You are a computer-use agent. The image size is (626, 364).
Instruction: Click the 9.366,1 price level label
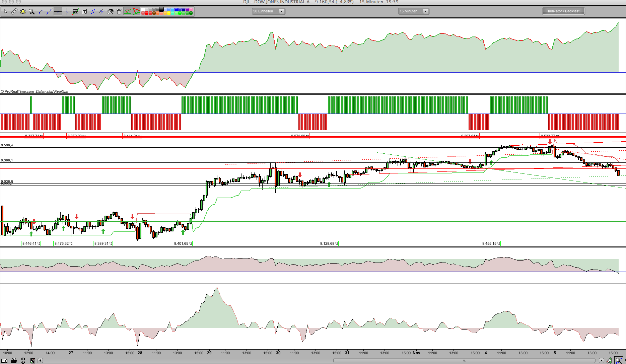(x=7, y=160)
